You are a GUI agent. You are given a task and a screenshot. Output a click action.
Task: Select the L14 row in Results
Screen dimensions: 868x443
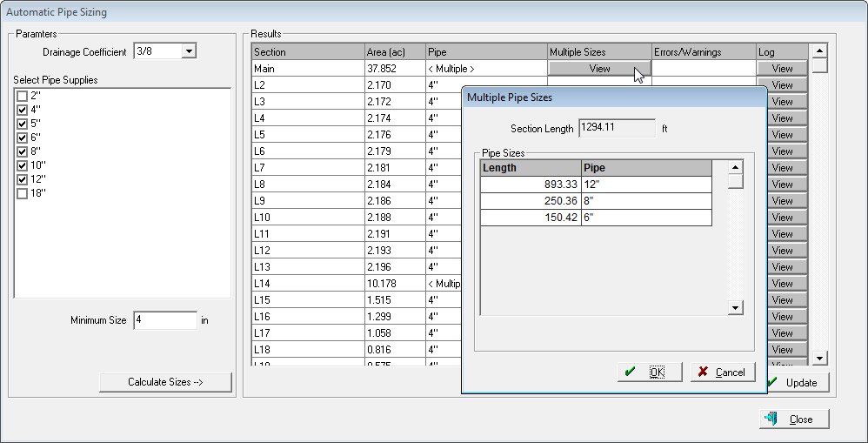point(307,284)
